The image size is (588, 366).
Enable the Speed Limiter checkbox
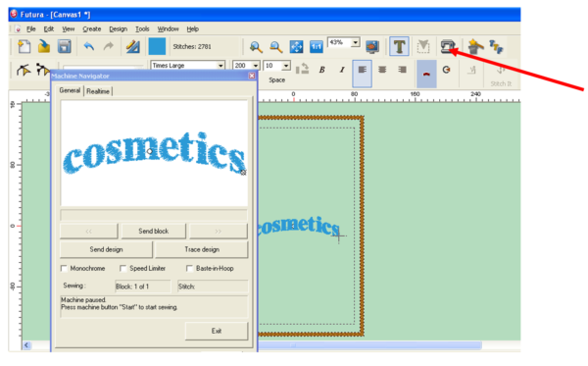click(x=122, y=269)
